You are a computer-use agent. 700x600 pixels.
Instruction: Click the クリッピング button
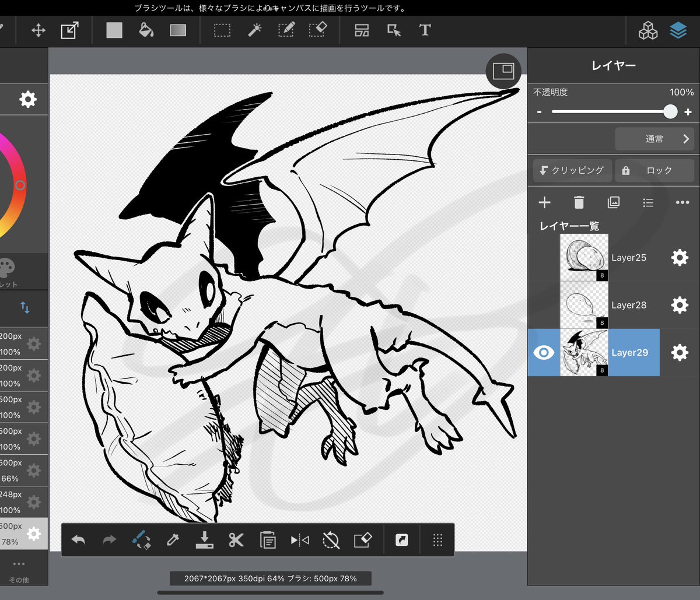pyautogui.click(x=572, y=170)
